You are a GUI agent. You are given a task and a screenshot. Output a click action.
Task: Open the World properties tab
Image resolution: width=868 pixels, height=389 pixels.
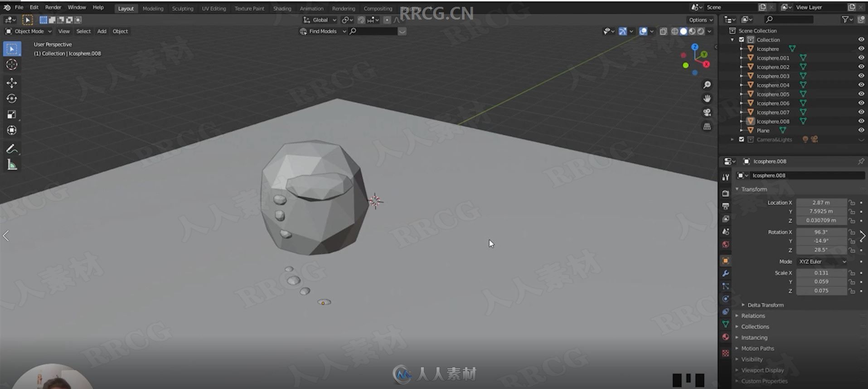[726, 244]
